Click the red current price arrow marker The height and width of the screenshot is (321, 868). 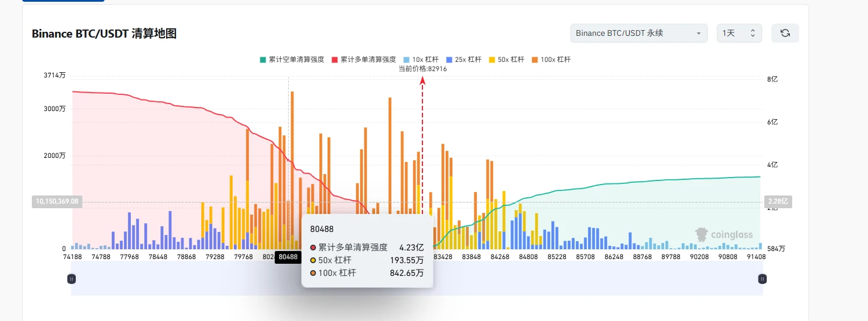pyautogui.click(x=422, y=81)
